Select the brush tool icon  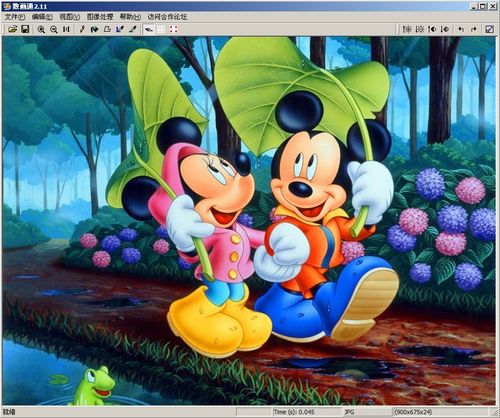133,29
